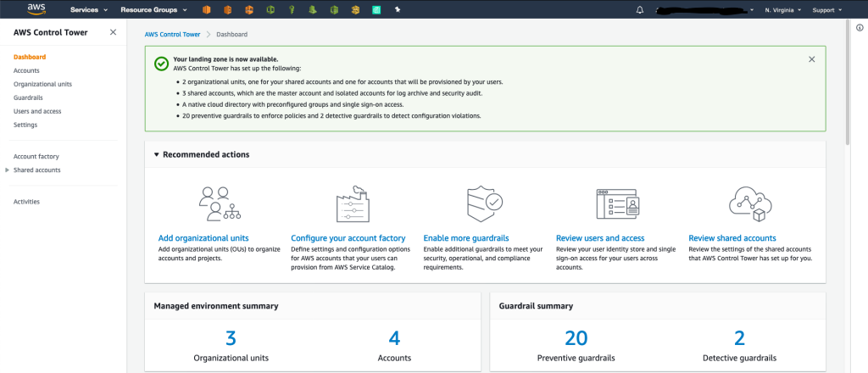Click the Review users and access link
This screenshot has height=373, width=868.
[600, 238]
